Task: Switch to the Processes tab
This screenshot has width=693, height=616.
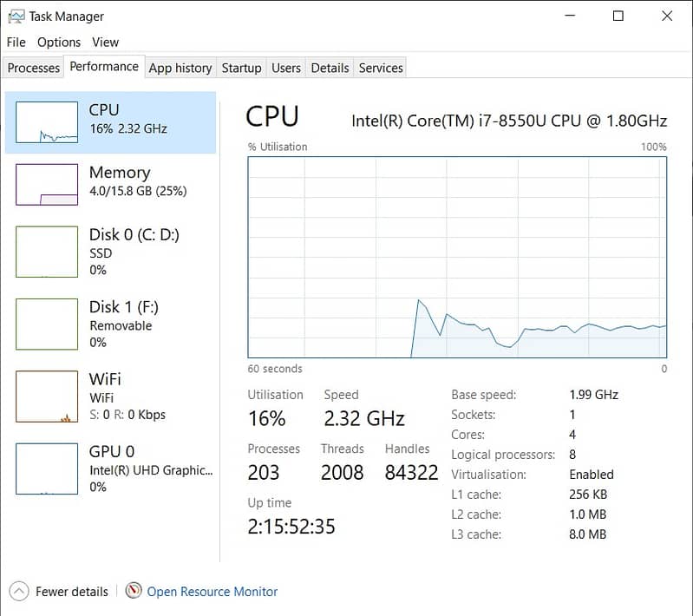Action: coord(34,68)
